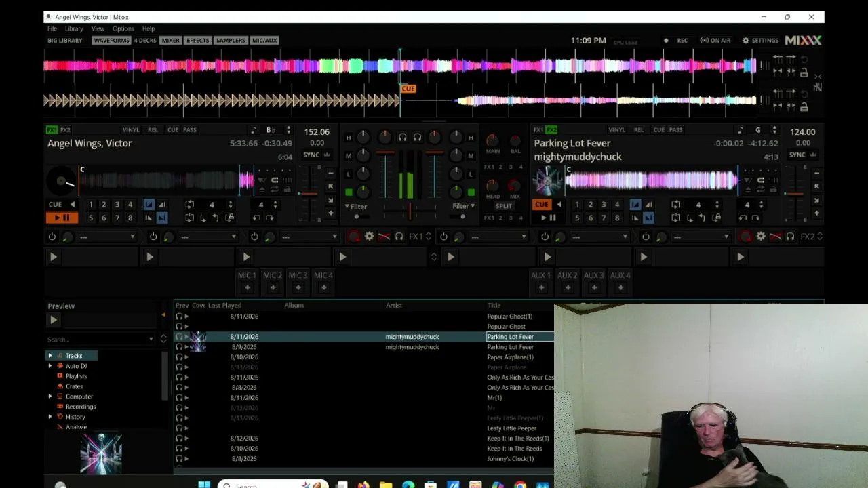This screenshot has width=868, height=488.
Task: Expand the Auto DJ tree item
Action: point(50,366)
